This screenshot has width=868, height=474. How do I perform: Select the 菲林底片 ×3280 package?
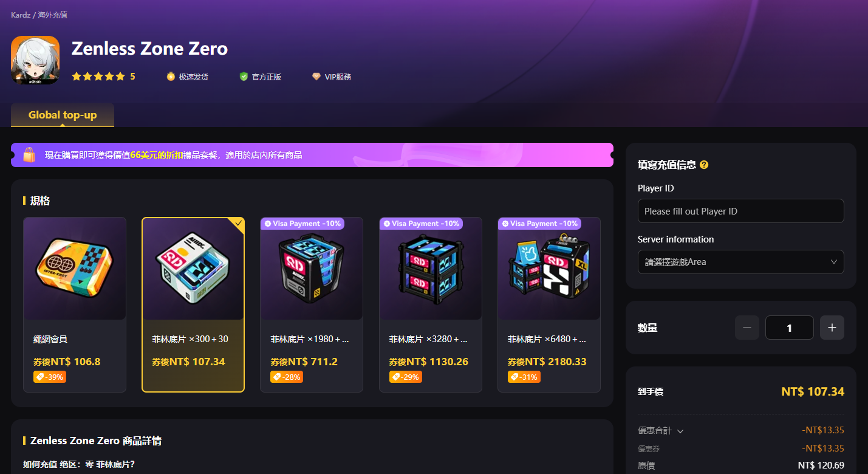click(431, 304)
